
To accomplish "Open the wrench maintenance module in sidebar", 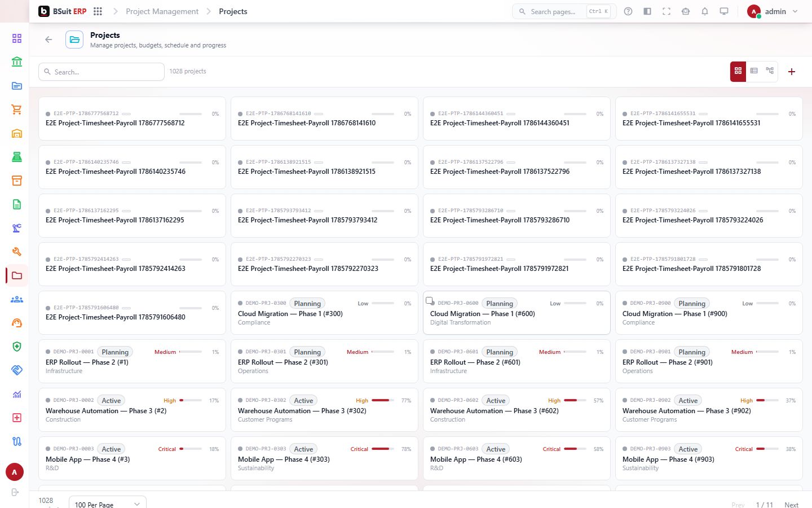I will [x=17, y=252].
